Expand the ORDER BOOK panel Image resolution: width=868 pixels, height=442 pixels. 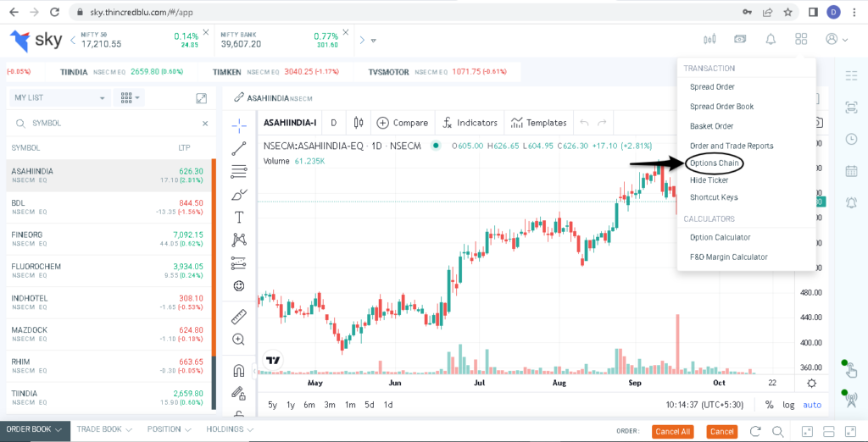click(x=35, y=429)
